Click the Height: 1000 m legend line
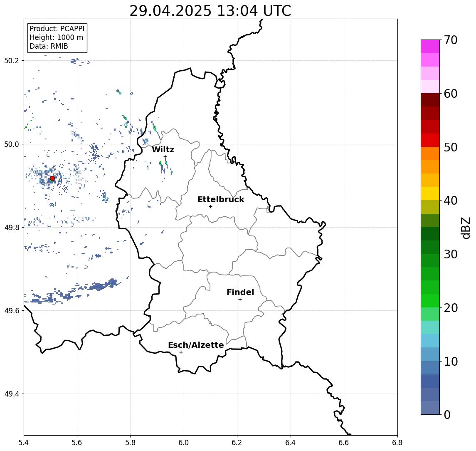This screenshot has width=476, height=451. point(56,38)
